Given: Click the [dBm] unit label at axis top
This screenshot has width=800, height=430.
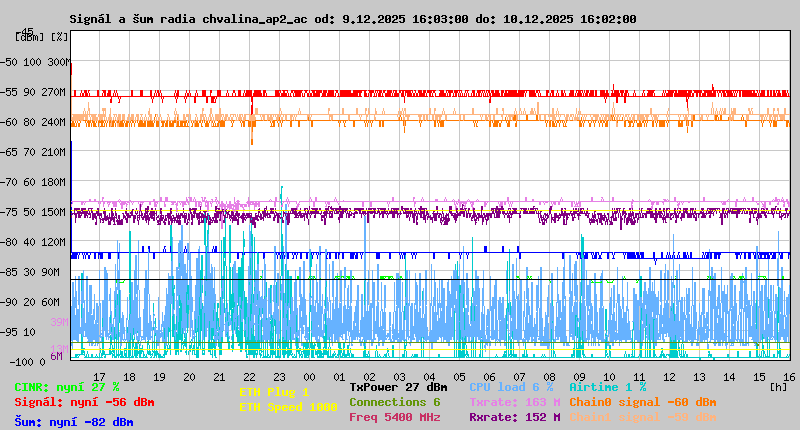Looking at the screenshot, I should pos(30,36).
